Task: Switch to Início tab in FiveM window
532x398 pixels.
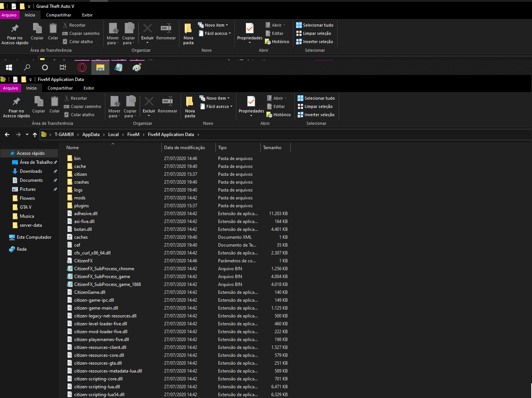Action: (31, 88)
